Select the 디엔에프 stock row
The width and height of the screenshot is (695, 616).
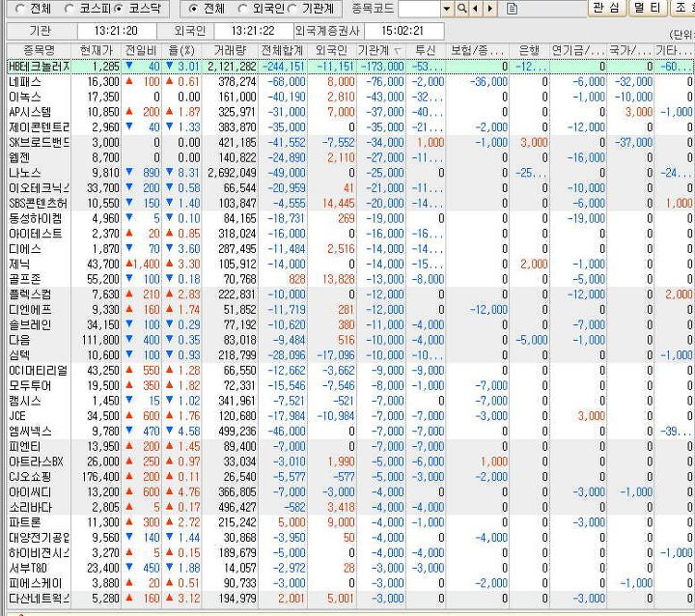(x=350, y=310)
